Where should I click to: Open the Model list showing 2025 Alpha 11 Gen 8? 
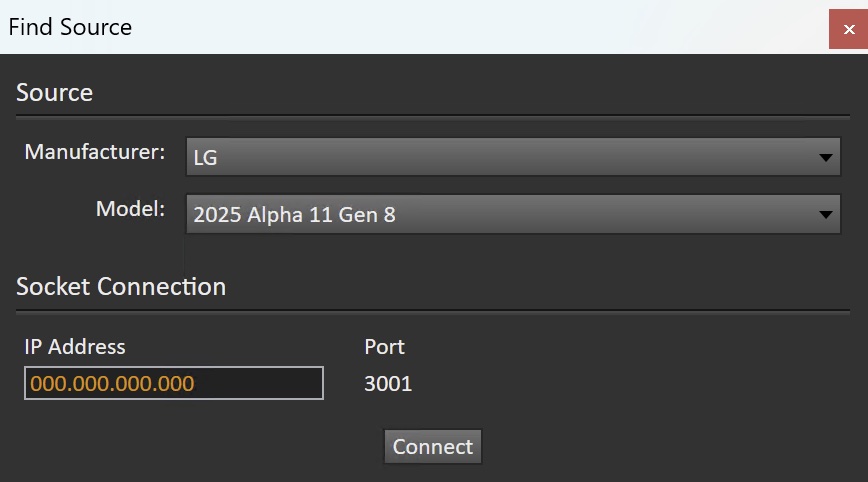[500, 214]
